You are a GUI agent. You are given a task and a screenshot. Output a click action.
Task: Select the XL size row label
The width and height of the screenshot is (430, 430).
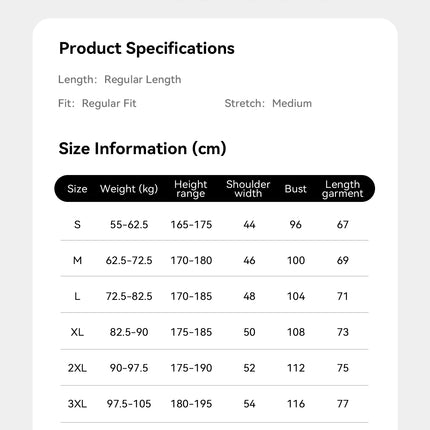pyautogui.click(x=77, y=332)
